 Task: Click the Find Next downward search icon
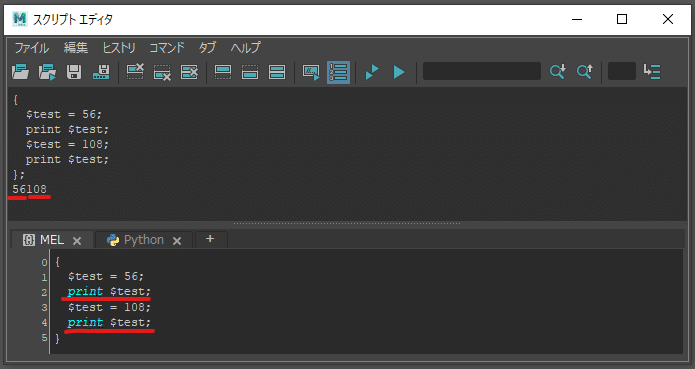click(558, 71)
